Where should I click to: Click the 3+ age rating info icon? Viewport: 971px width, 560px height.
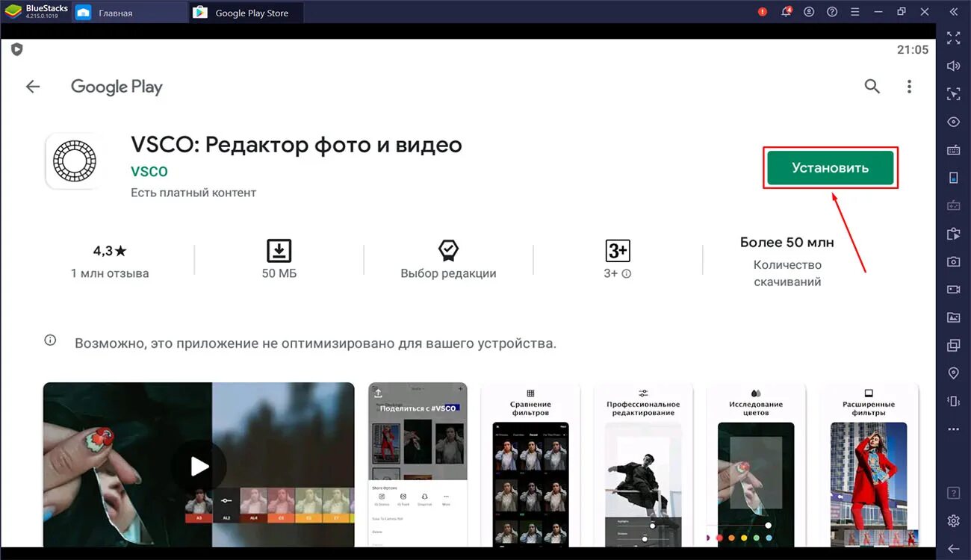coord(627,274)
